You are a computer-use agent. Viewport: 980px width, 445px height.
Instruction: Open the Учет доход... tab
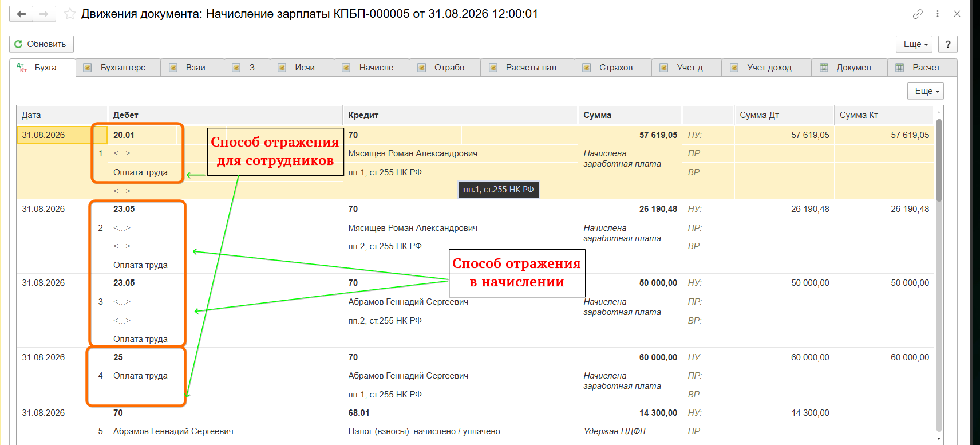coord(766,68)
